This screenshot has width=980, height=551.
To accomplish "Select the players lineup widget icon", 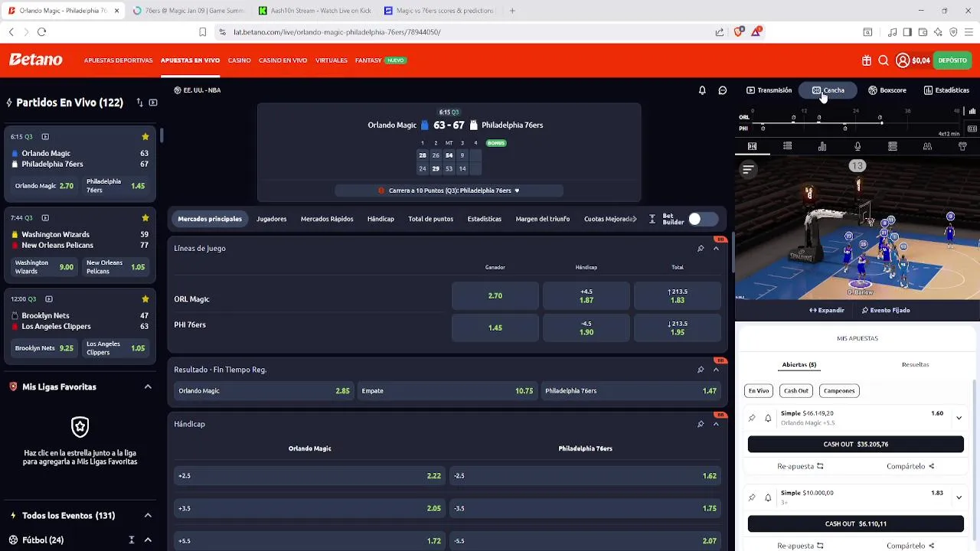I will 927,146.
